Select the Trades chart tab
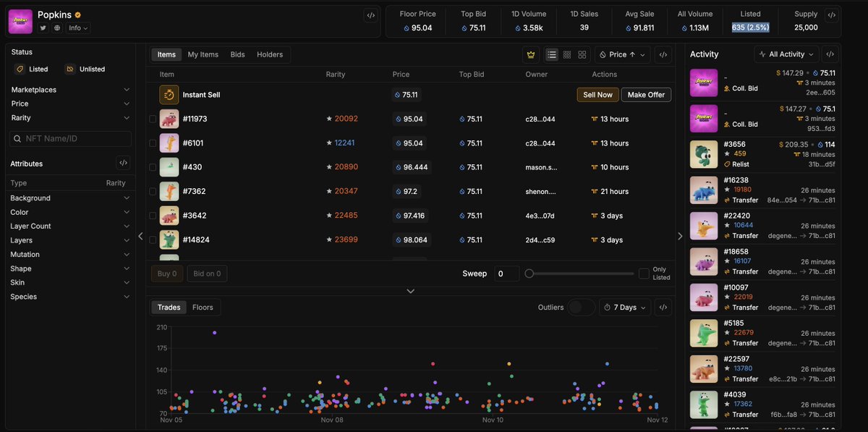 [169, 308]
